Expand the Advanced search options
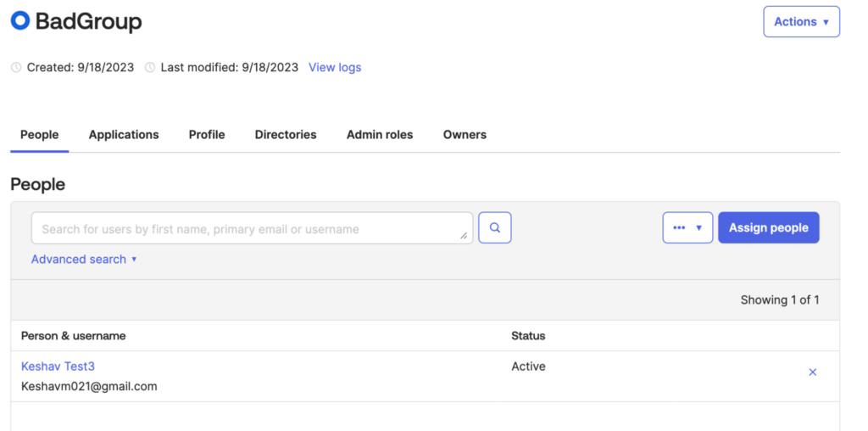Screen dimensions: 868x431 [x=84, y=260]
